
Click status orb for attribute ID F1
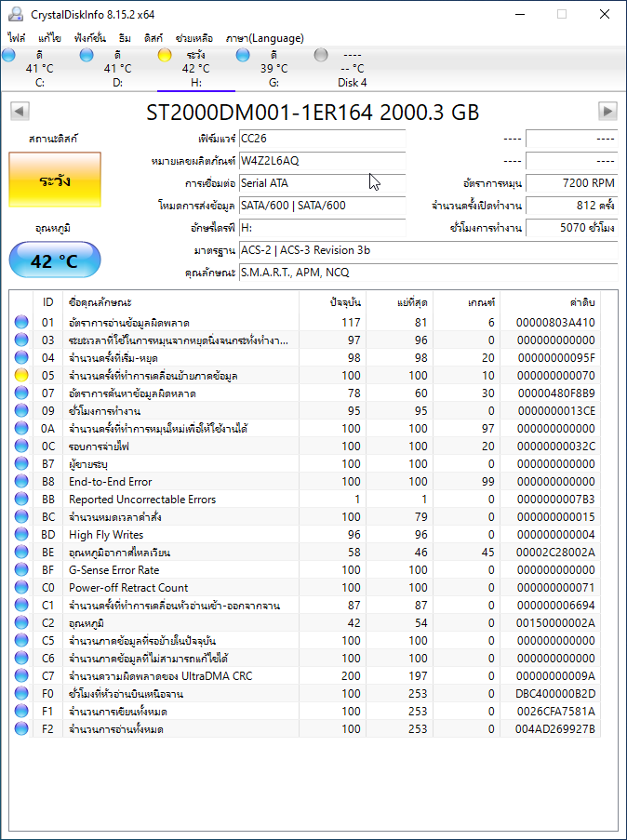21,712
